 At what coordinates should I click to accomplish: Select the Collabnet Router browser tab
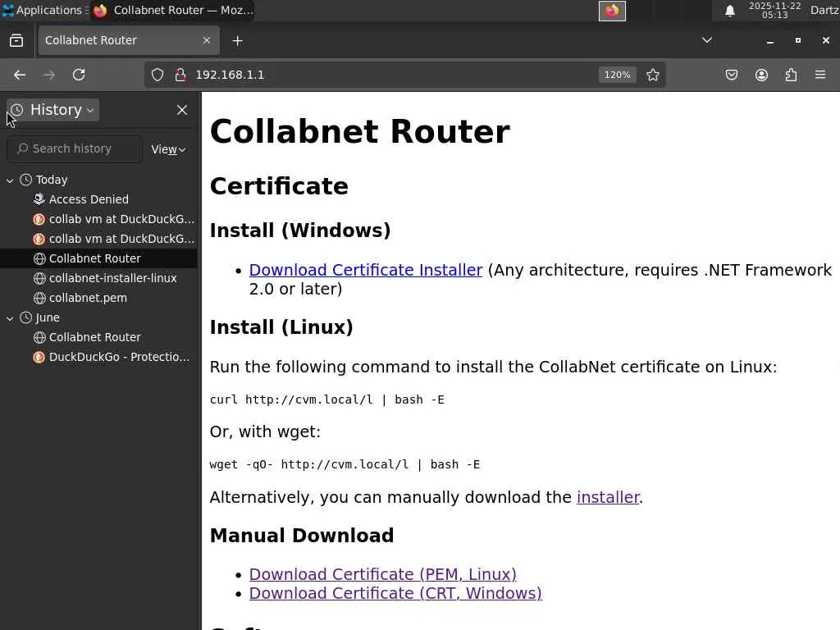point(129,40)
